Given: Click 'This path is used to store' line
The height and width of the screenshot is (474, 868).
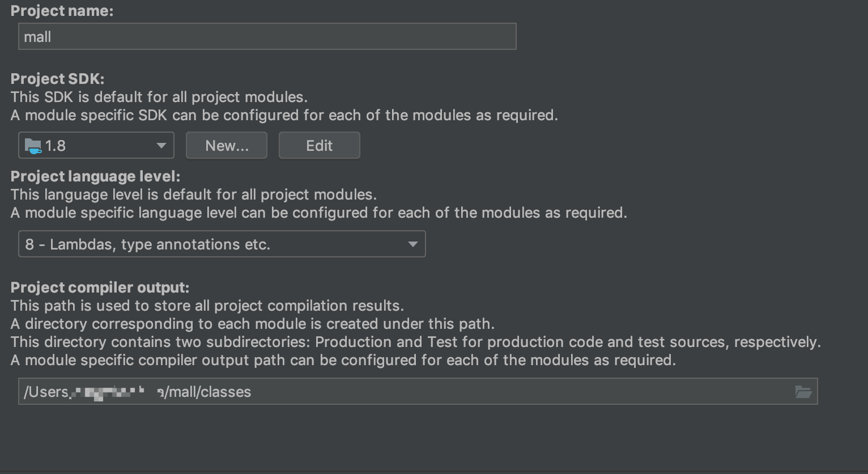Looking at the screenshot, I should pyautogui.click(x=207, y=306).
